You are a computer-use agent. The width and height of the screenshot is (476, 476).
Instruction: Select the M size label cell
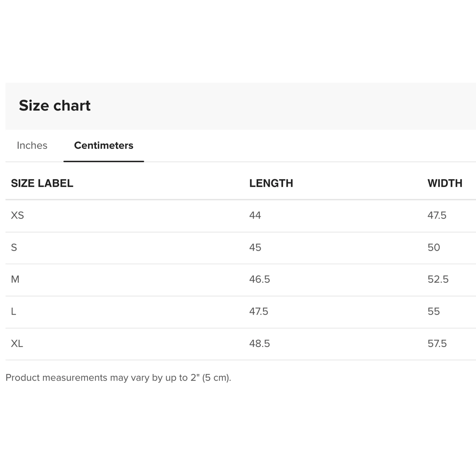[15, 279]
